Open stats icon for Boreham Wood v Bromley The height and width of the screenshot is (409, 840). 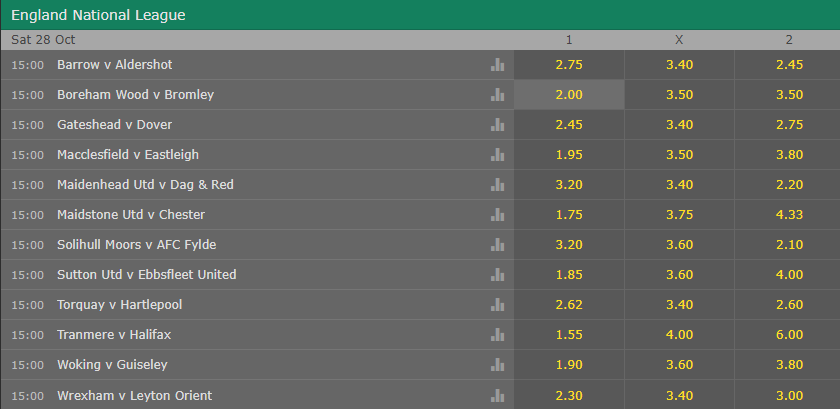pyautogui.click(x=497, y=95)
